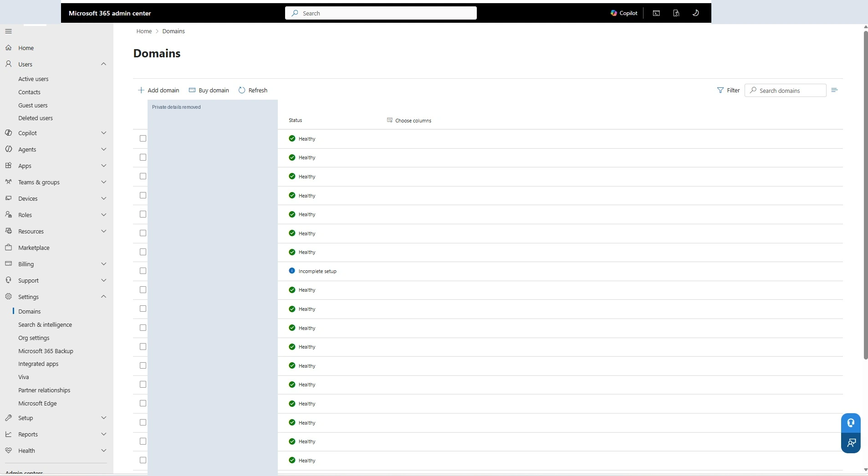Click the Refresh circular arrow icon

[242, 90]
